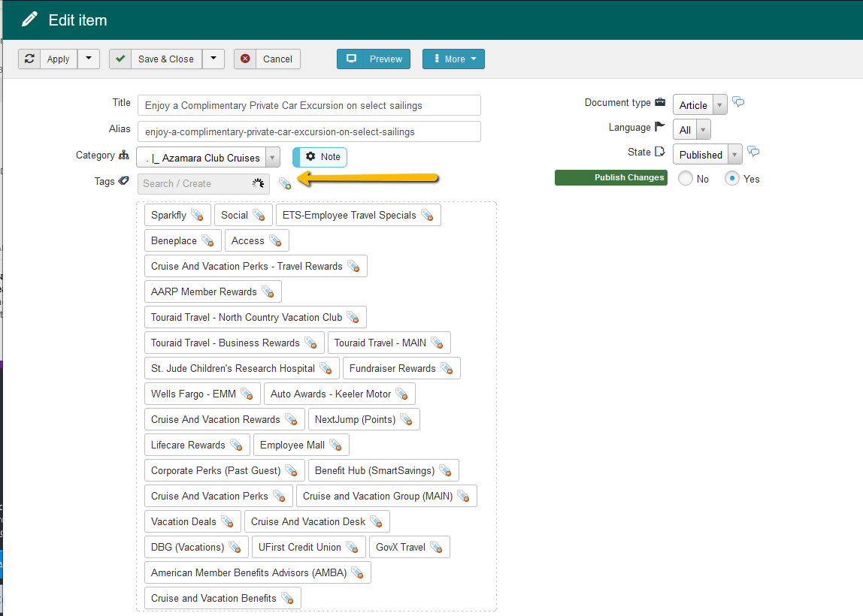The width and height of the screenshot is (863, 616).
Task: Click the Preview monitor icon
Action: [351, 59]
